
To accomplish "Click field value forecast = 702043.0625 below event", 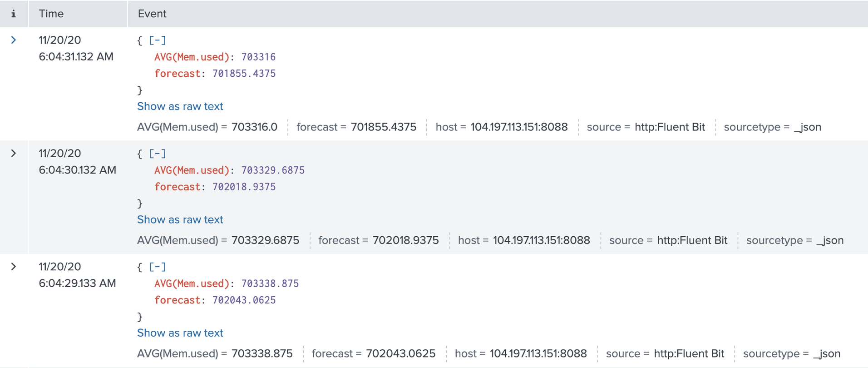I will (x=401, y=354).
